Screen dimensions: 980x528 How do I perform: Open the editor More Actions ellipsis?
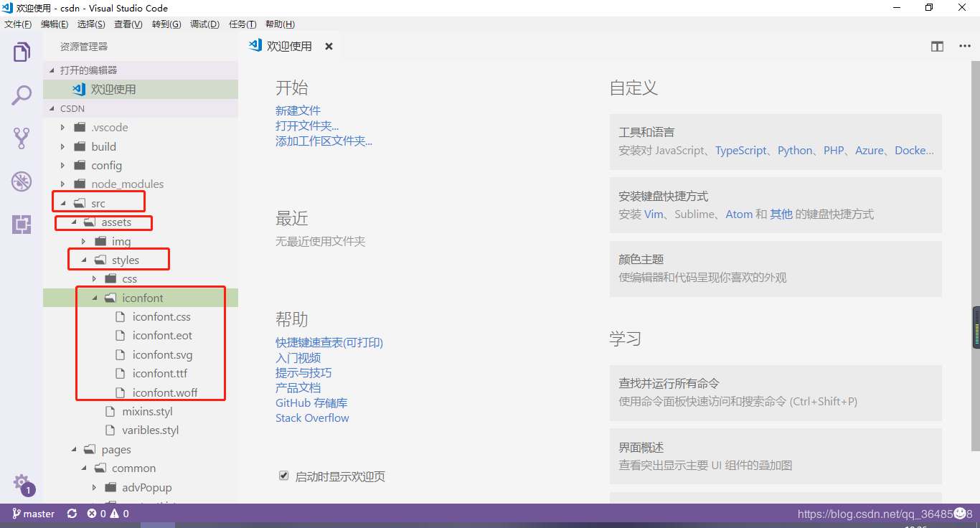964,46
